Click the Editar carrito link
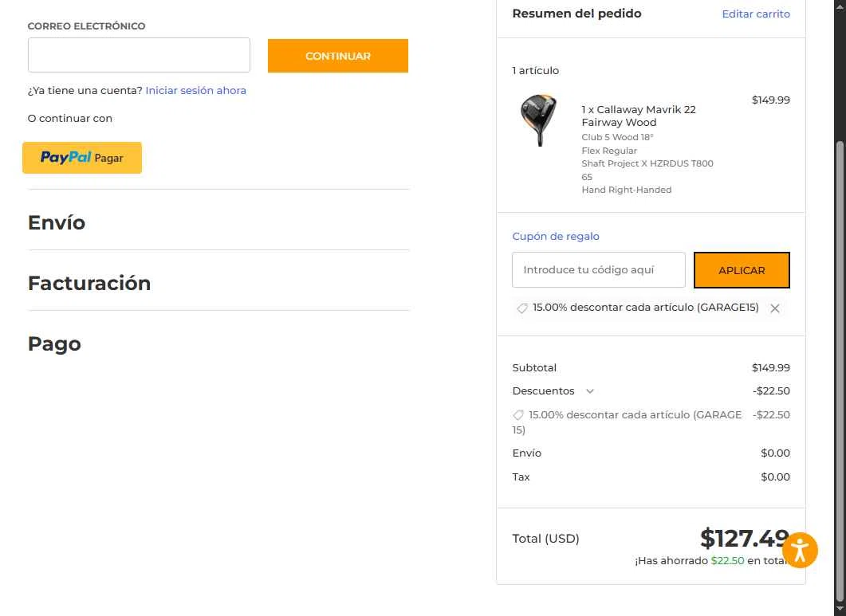846x616 pixels. point(756,14)
